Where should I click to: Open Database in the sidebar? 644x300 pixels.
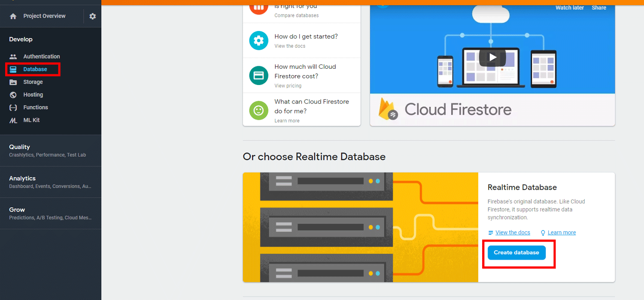pyautogui.click(x=35, y=69)
